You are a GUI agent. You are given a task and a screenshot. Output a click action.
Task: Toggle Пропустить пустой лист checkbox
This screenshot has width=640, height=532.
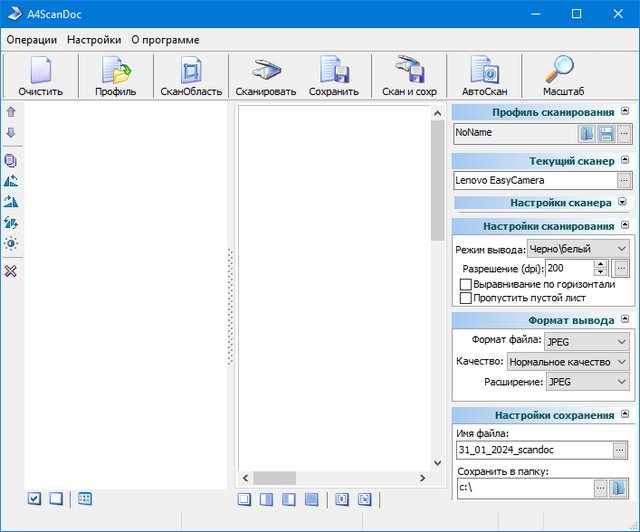coord(465,298)
